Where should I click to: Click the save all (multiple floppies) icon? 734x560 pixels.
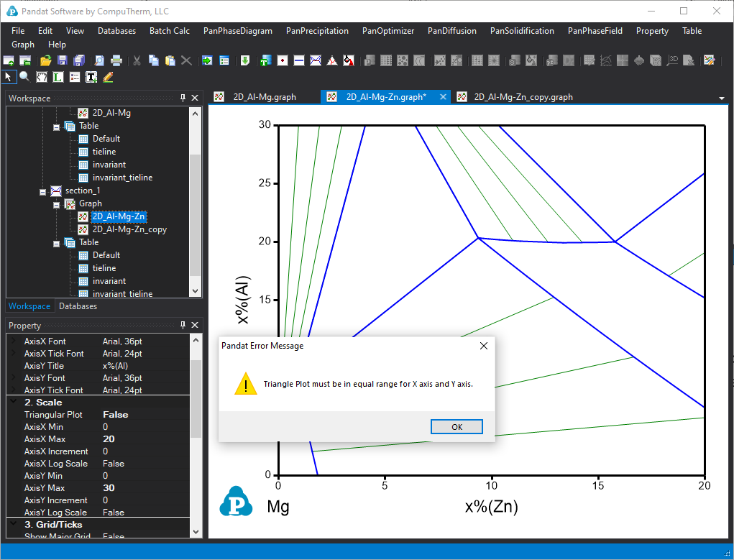click(x=79, y=60)
